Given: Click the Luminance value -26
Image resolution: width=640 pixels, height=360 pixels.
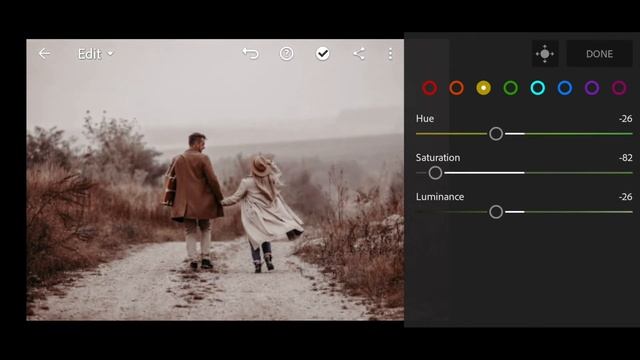Looking at the screenshot, I should 625,197.
